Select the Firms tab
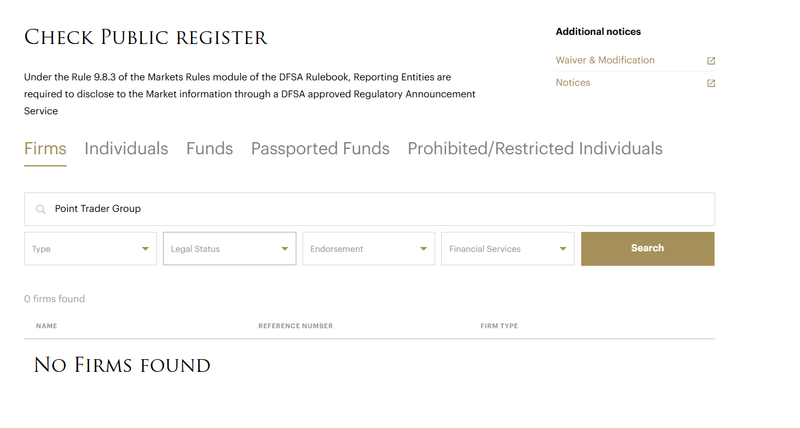Image resolution: width=800 pixels, height=428 pixels. (45, 148)
